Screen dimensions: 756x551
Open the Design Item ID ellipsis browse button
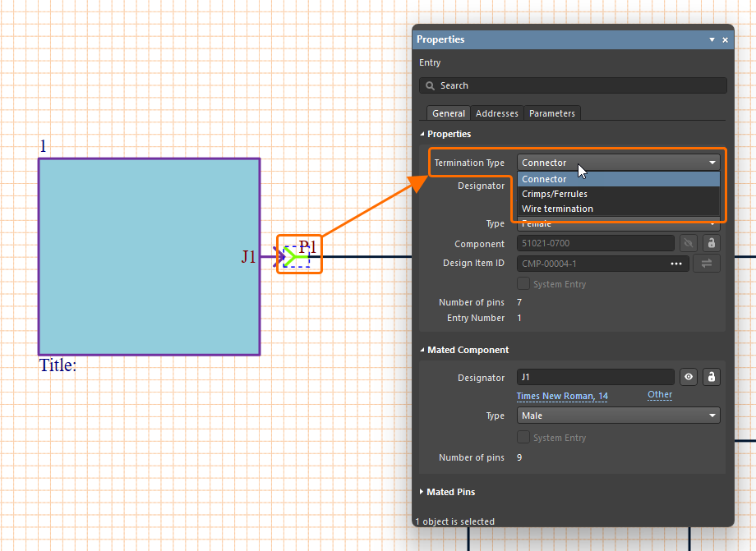(676, 264)
